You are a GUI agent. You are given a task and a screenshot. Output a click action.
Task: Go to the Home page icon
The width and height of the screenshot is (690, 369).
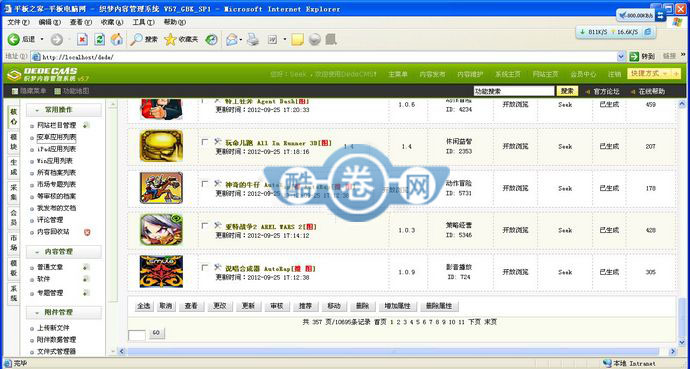pos(117,40)
